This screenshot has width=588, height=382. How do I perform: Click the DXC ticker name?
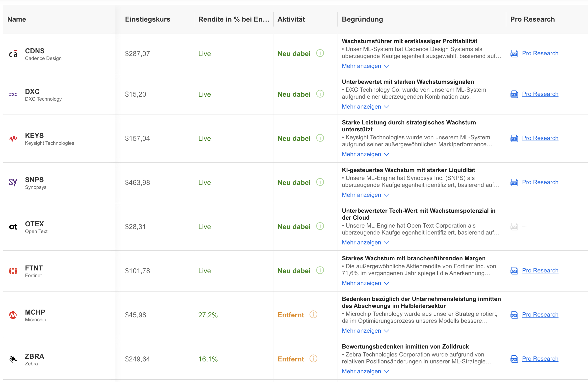point(32,91)
